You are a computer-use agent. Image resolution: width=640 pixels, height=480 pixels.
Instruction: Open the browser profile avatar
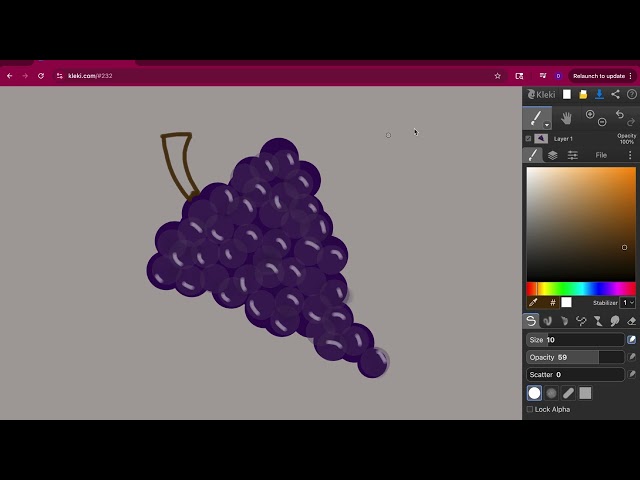point(558,76)
